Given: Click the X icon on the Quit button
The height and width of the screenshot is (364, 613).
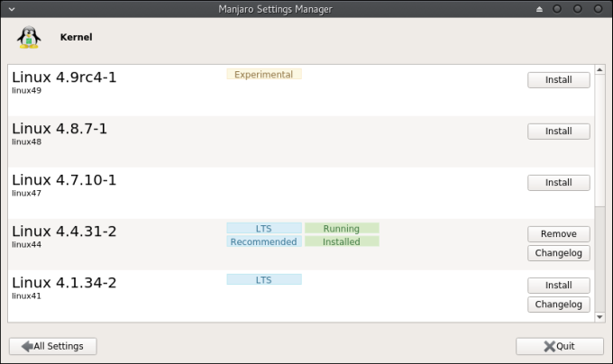Looking at the screenshot, I should point(549,346).
